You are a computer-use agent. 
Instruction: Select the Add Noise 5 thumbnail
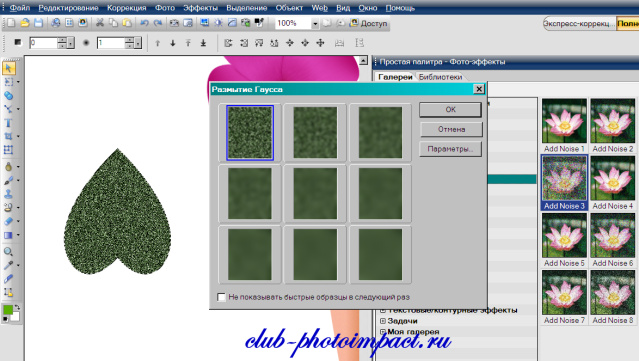pyautogui.click(x=564, y=240)
